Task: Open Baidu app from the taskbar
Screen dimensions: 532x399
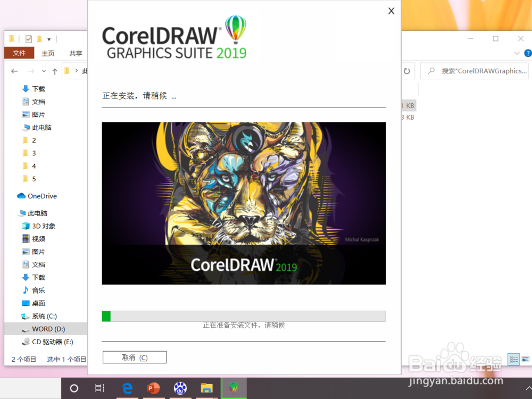Action: click(x=180, y=388)
